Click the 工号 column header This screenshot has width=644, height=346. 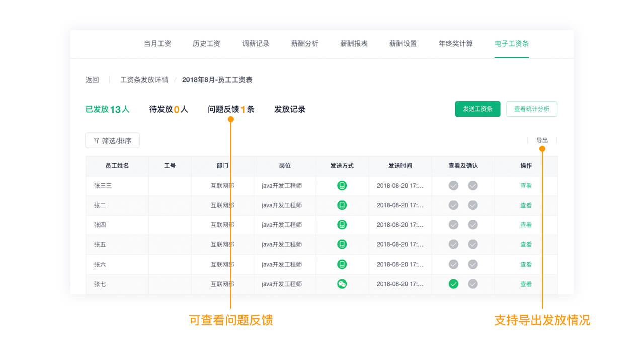(170, 166)
